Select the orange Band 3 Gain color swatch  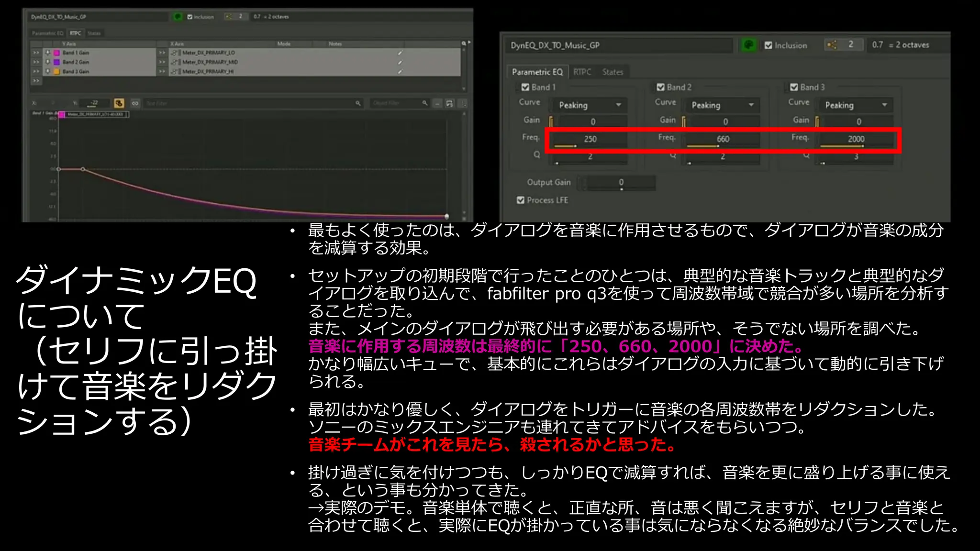coord(56,71)
